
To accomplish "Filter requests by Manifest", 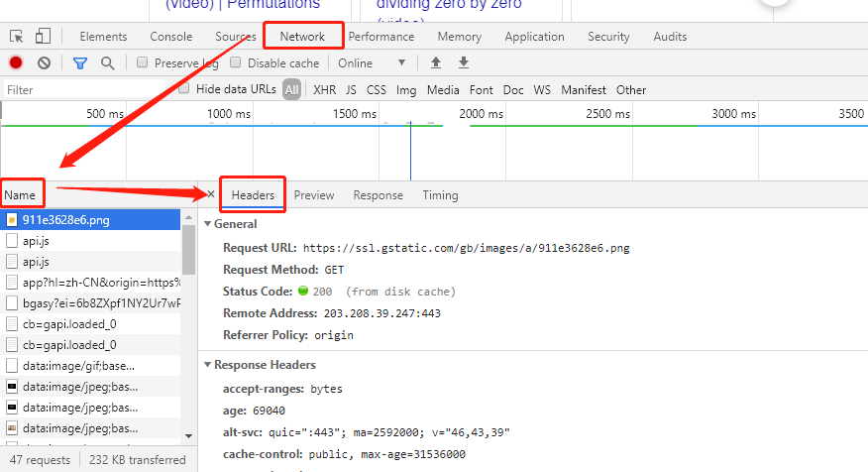I will [x=584, y=90].
